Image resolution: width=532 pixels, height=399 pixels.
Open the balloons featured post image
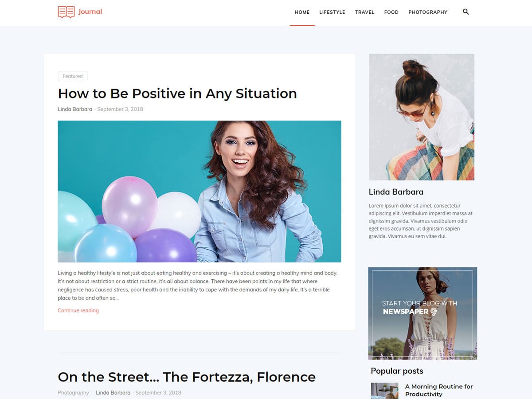[199, 192]
